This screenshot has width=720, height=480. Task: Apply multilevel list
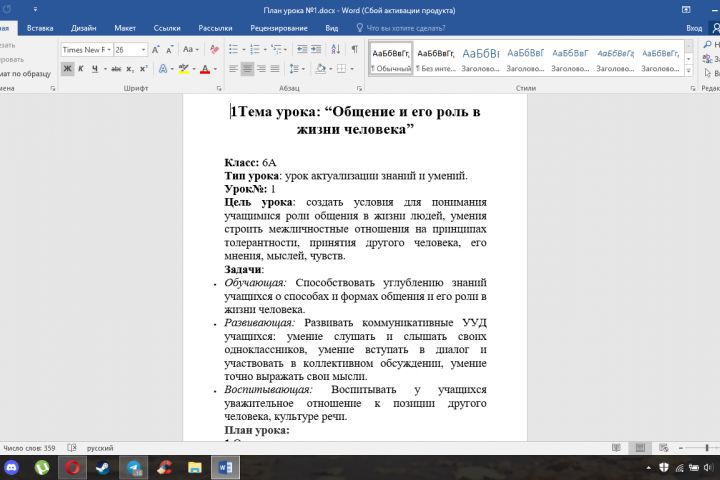pos(276,49)
